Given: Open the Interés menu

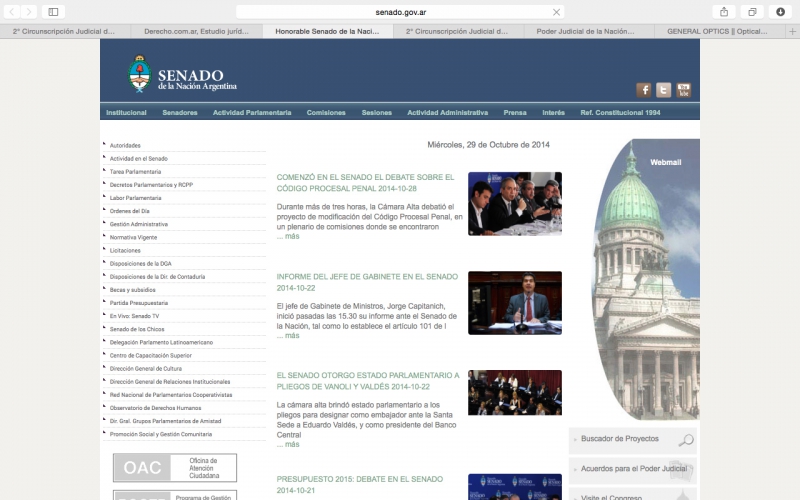Looking at the screenshot, I should click(x=554, y=113).
